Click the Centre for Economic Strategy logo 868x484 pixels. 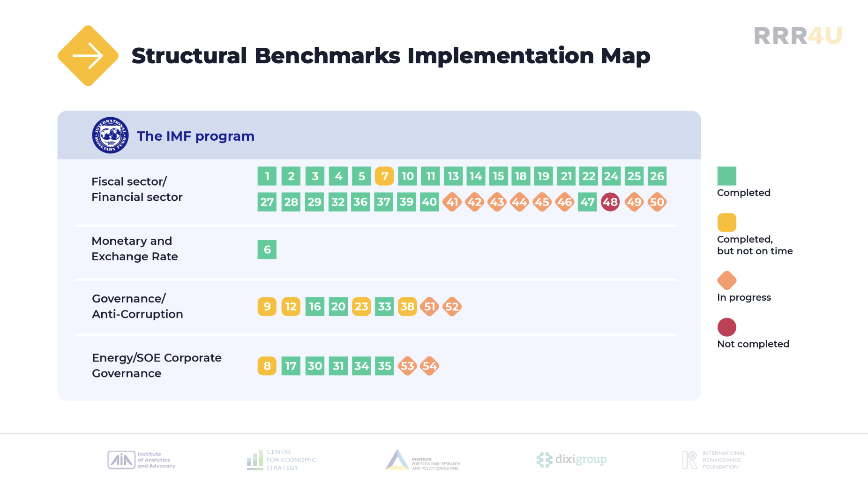[282, 460]
